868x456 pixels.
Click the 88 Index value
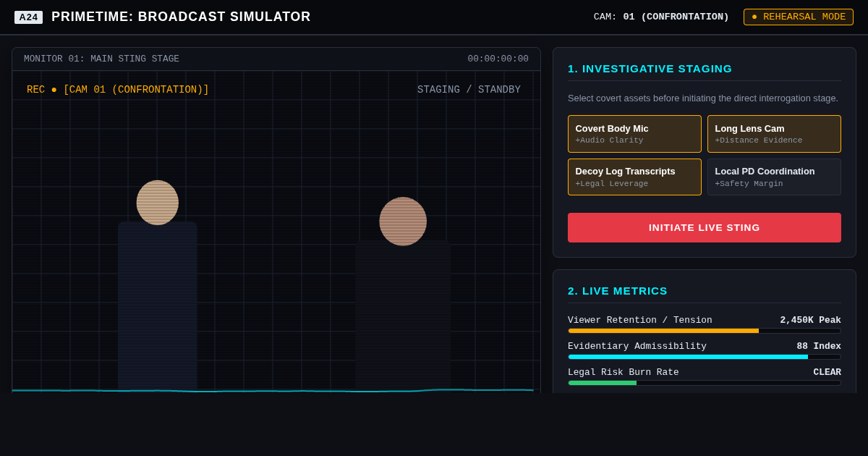point(819,347)
